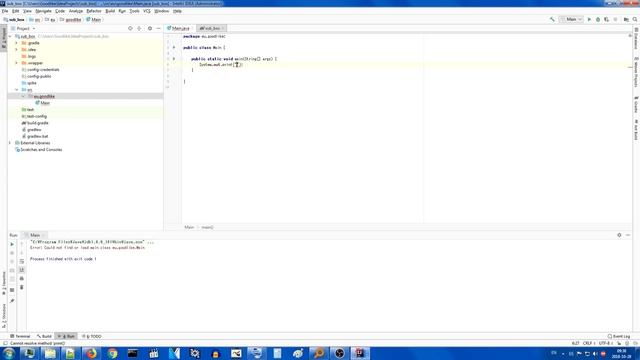Open Project panel settings gear
The height and width of the screenshot is (360, 640).
pyautogui.click(x=150, y=29)
